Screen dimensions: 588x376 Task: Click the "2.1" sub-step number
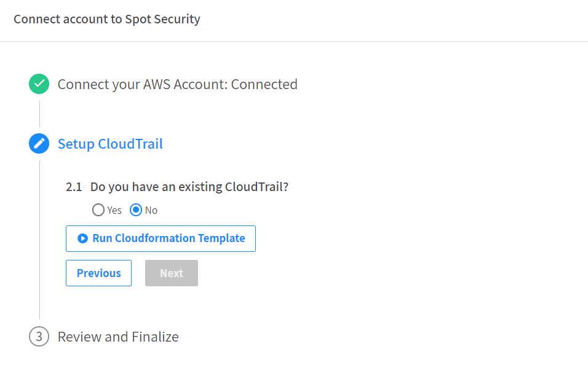pos(74,187)
